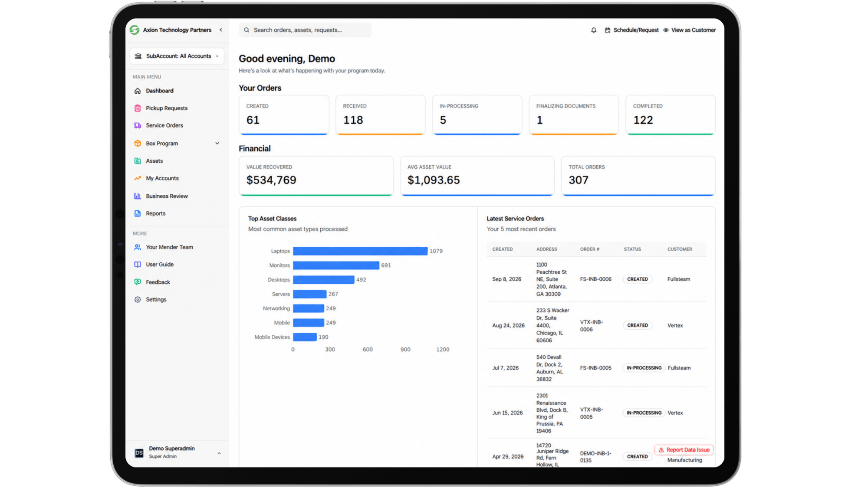Open the Received orders card showing 118
868x488 pixels.
[x=381, y=115]
